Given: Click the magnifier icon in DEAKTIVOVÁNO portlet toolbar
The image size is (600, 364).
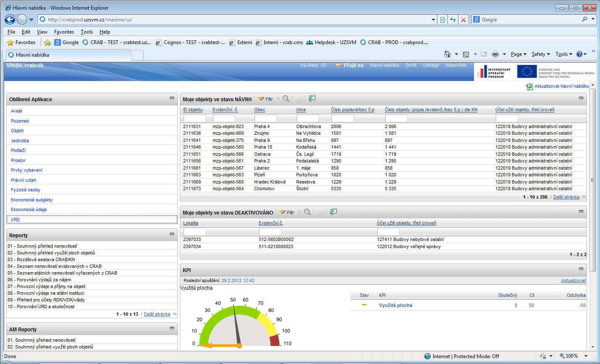Looking at the screenshot, I should click(307, 212).
